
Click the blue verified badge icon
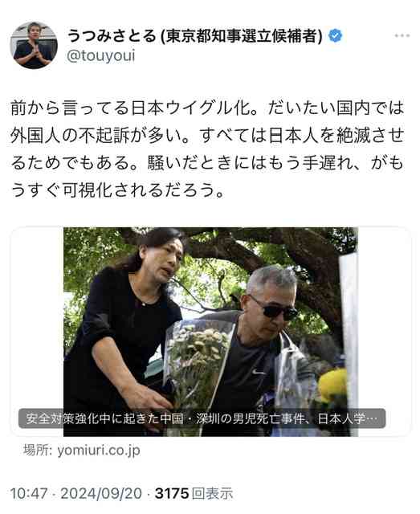tap(335, 35)
